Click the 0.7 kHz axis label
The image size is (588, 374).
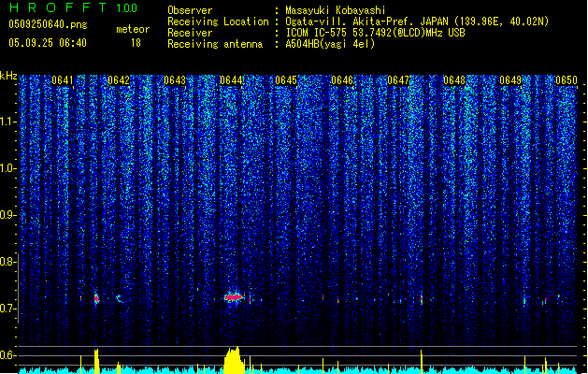pos(7,309)
